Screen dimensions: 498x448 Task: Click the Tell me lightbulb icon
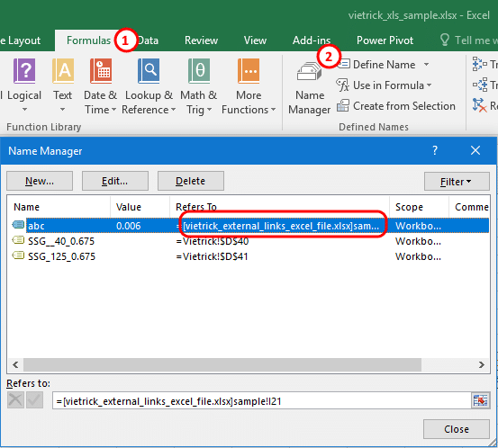pyautogui.click(x=444, y=40)
